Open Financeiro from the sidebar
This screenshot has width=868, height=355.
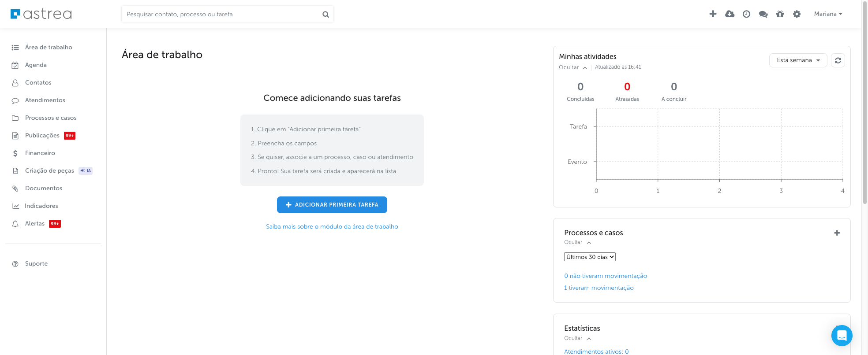coord(40,153)
